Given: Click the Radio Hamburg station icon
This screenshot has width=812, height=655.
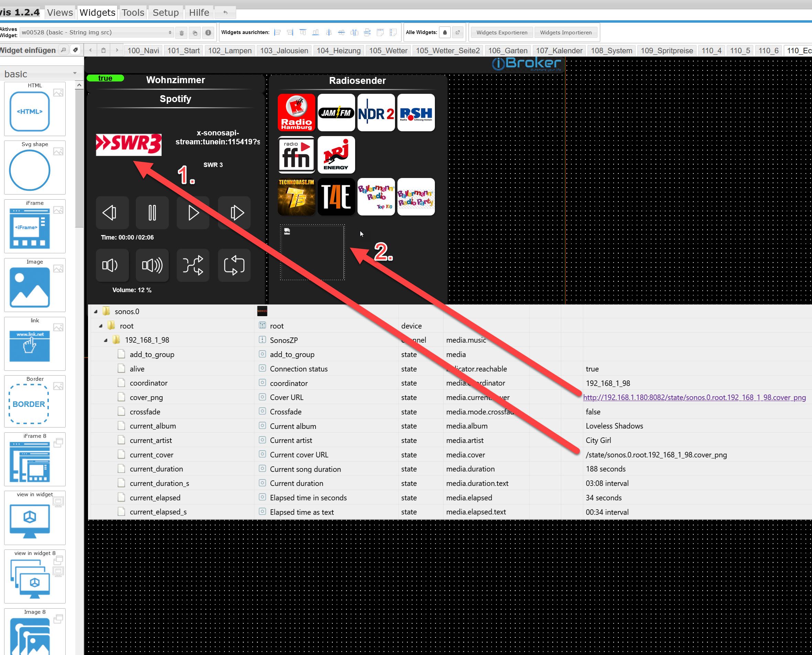Looking at the screenshot, I should [x=296, y=112].
